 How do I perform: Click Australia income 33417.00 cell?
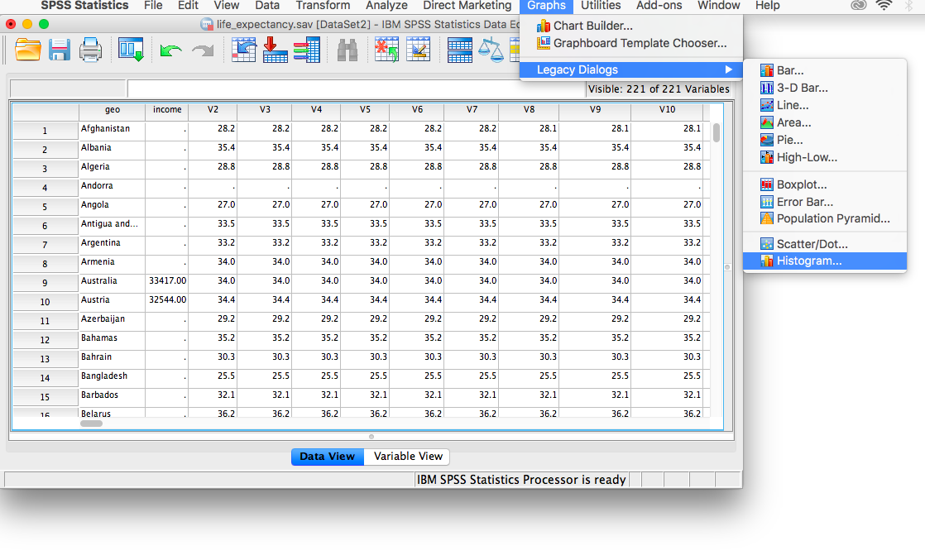click(167, 281)
